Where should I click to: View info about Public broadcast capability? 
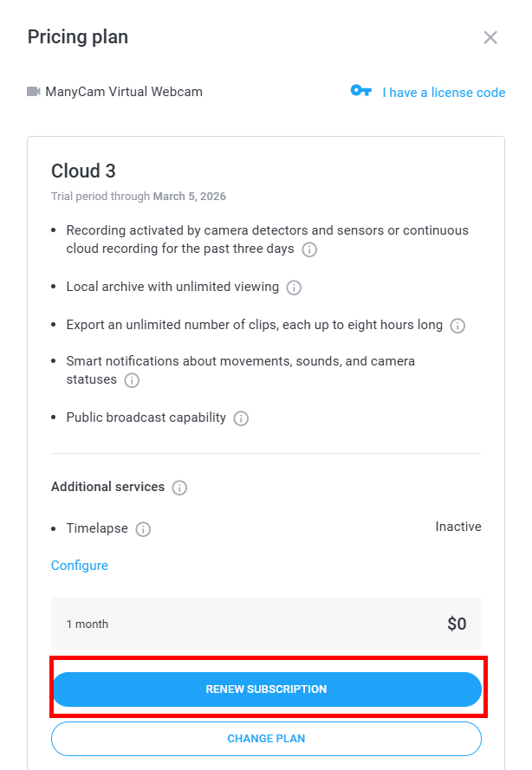click(x=241, y=418)
